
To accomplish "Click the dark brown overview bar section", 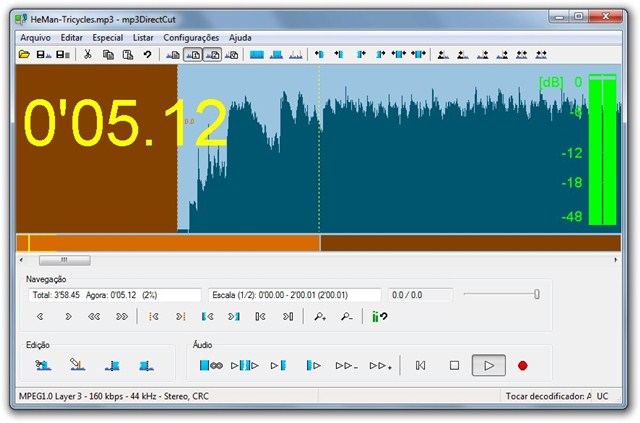I will [x=471, y=243].
